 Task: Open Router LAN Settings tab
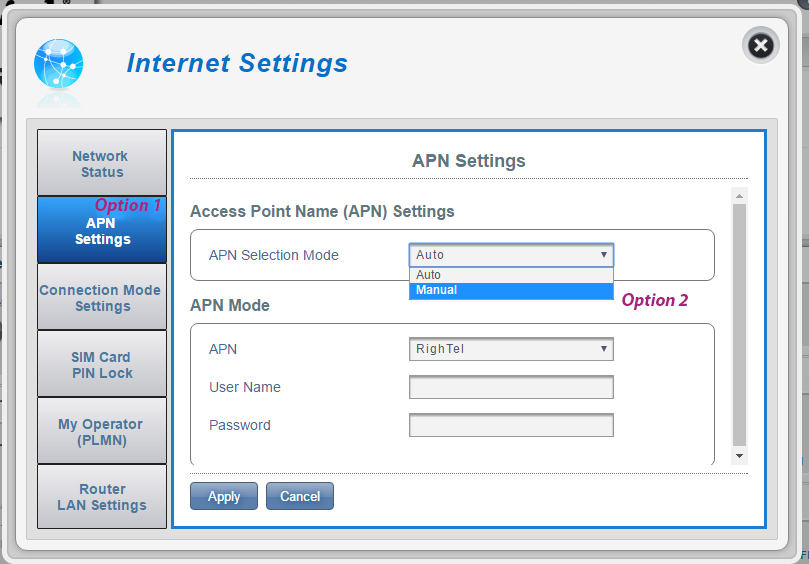point(101,497)
